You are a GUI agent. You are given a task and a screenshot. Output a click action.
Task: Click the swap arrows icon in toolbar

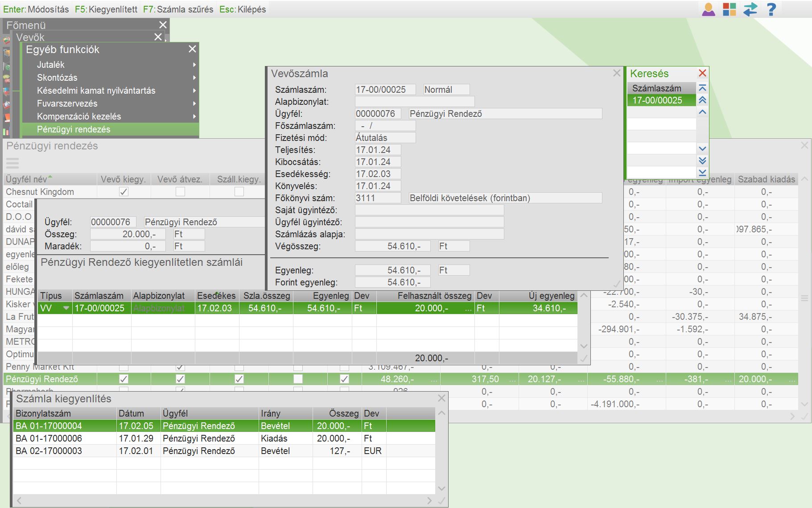point(750,9)
